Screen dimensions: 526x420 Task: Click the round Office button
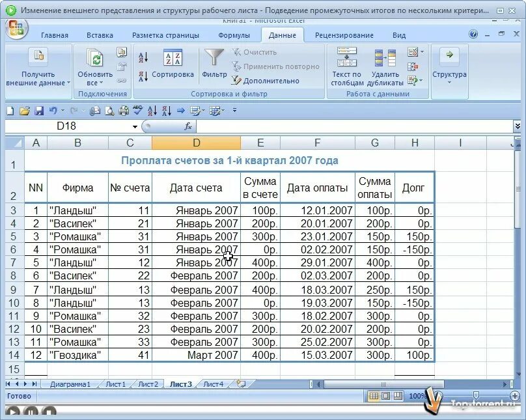tap(16, 28)
